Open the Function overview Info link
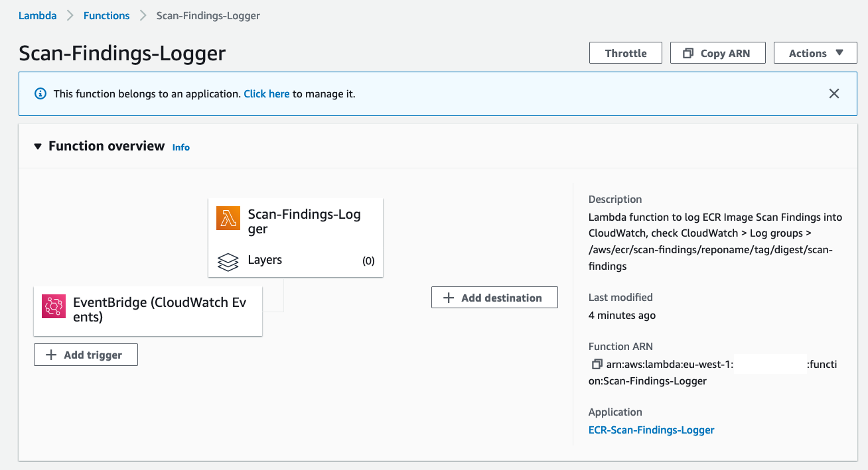 click(181, 147)
